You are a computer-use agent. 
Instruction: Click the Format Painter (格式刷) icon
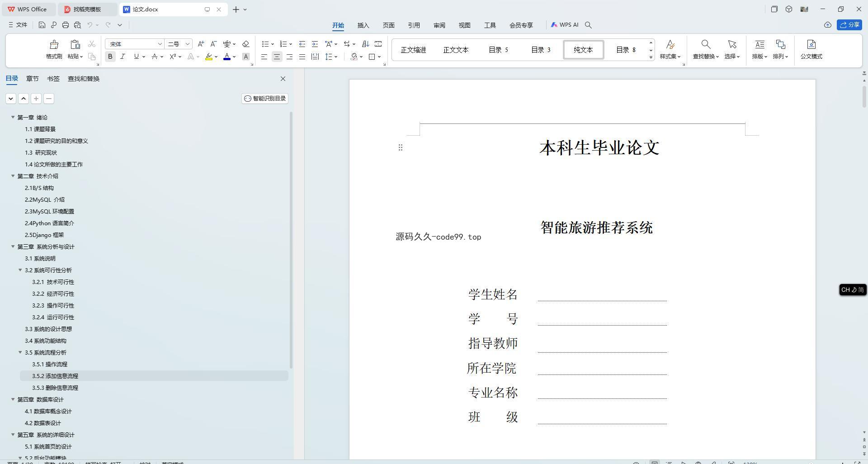[54, 44]
